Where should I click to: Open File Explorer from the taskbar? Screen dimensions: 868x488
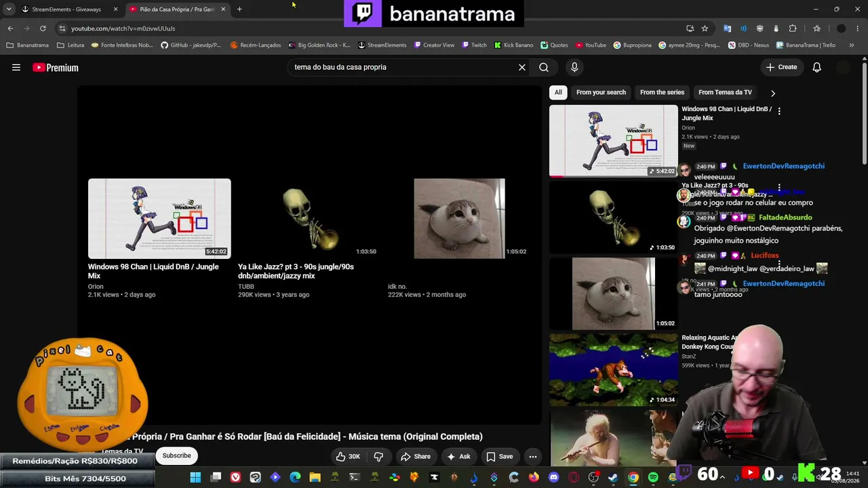(x=315, y=477)
